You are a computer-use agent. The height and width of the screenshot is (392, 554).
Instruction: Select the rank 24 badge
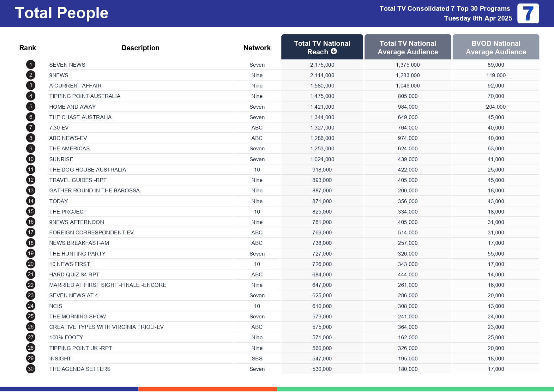[31, 306]
